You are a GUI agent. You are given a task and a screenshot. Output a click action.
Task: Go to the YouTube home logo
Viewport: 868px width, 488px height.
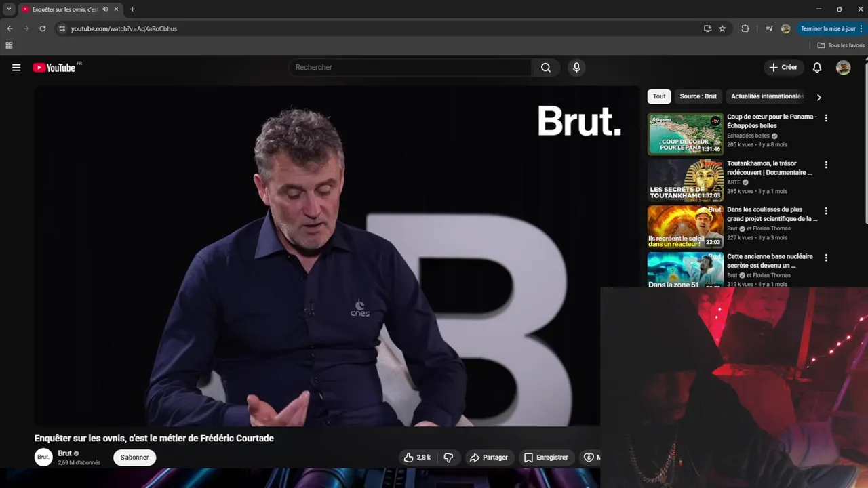tap(54, 68)
